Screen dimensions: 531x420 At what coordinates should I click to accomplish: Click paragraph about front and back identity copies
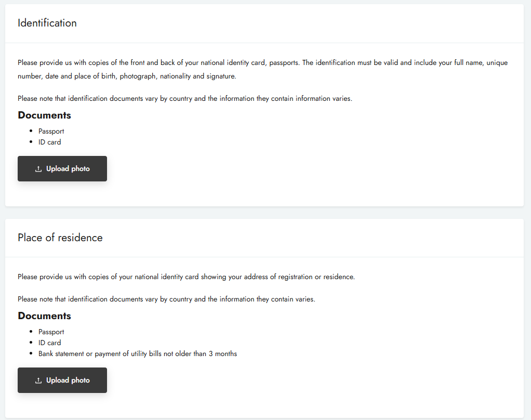[262, 69]
